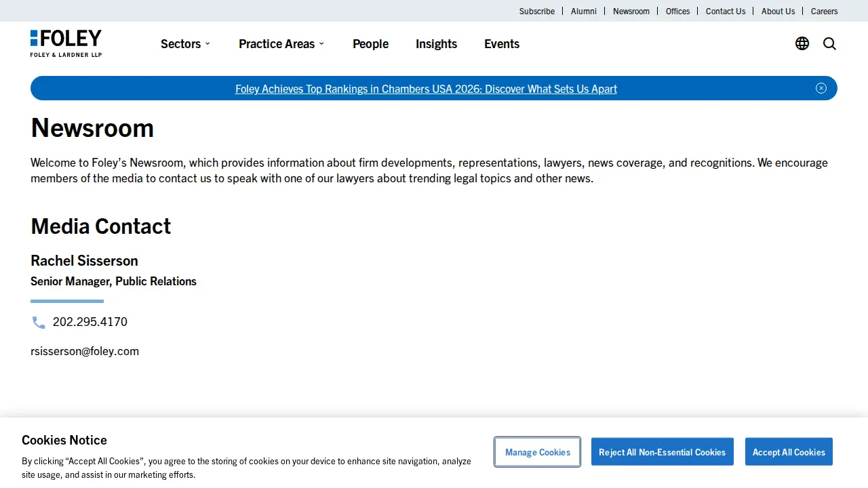Click the Senior Manager, Public Relations title
The width and height of the screenshot is (868, 488).
pyautogui.click(x=113, y=281)
